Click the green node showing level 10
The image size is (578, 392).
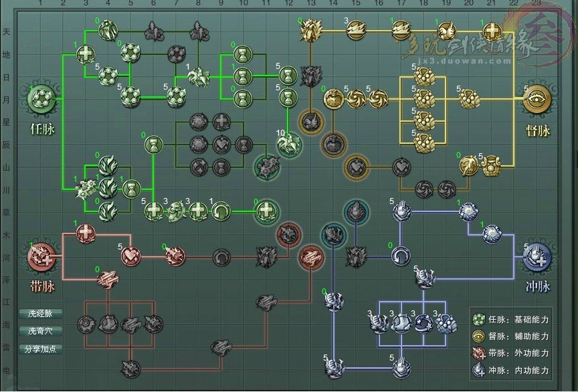pos(290,144)
